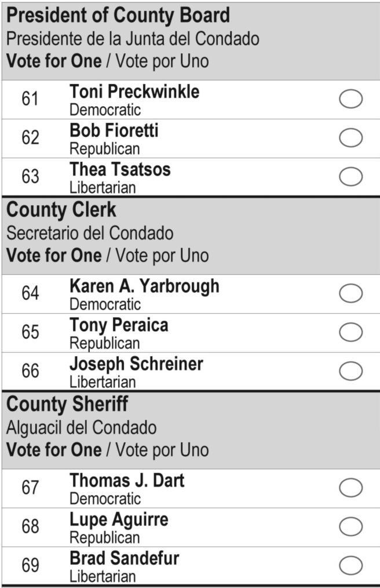This screenshot has height=588, width=380.
Task: Select the oval beside Tony Peraica
Action: pyautogui.click(x=350, y=332)
